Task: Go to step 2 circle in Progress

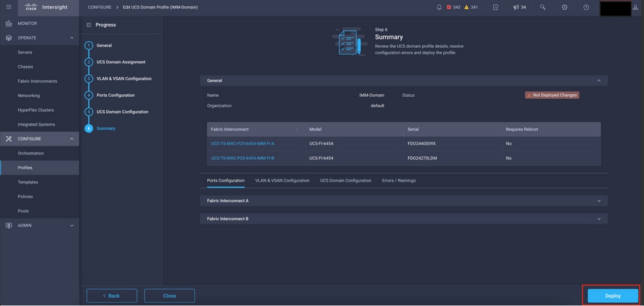Action: (88, 62)
